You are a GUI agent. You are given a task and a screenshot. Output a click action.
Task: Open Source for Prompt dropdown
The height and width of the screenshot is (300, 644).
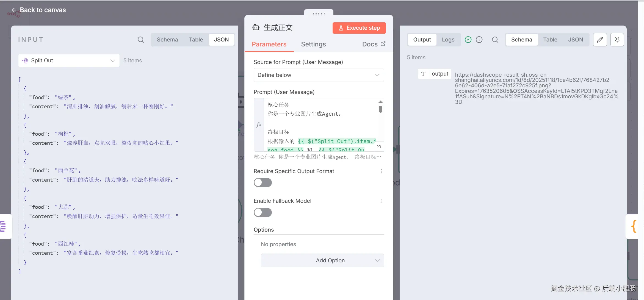coord(319,75)
